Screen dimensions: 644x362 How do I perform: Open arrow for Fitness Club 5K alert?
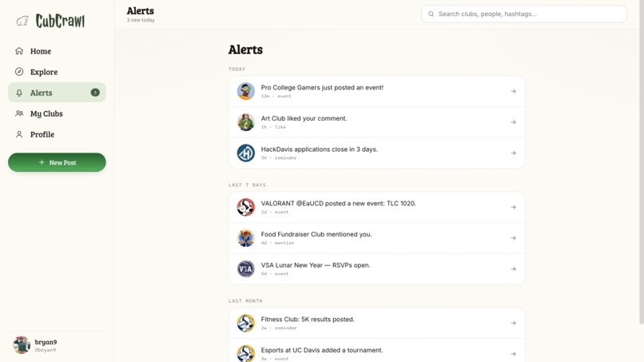coord(513,323)
